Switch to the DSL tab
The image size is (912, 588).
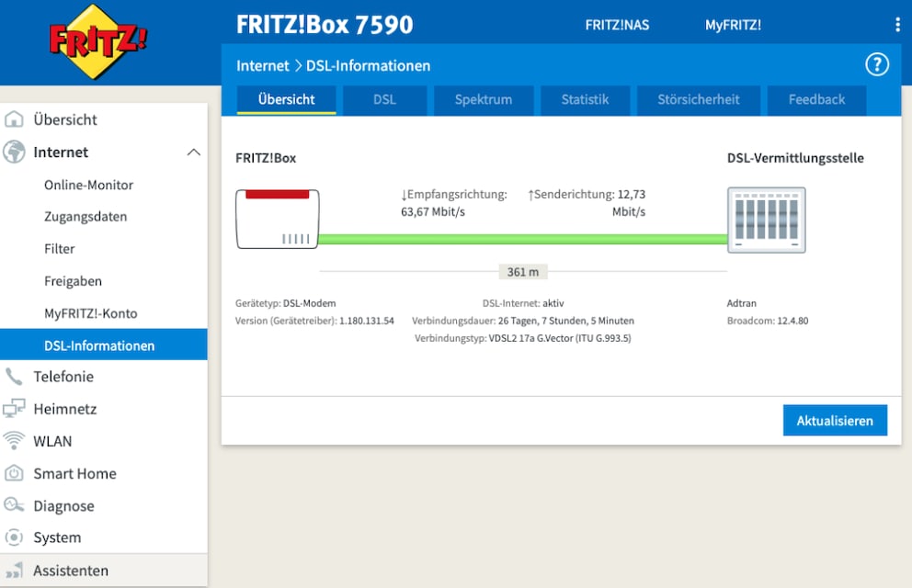pyautogui.click(x=384, y=100)
